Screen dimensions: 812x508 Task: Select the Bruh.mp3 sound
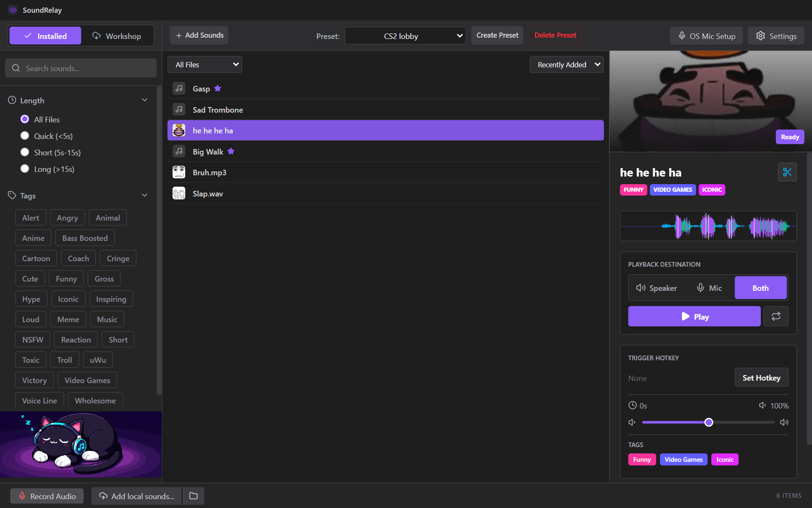coord(386,172)
